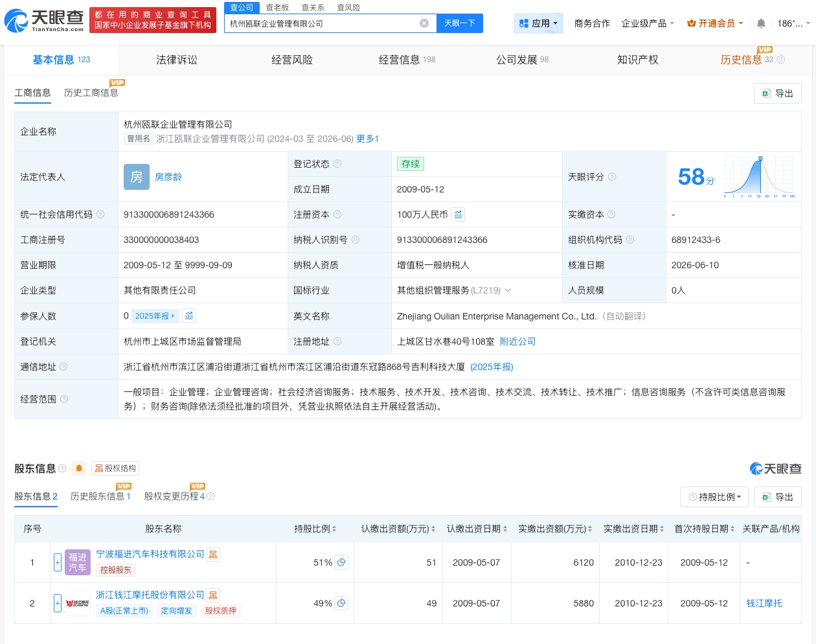
Task: Switch to the 经营风险 tab
Action: [292, 60]
